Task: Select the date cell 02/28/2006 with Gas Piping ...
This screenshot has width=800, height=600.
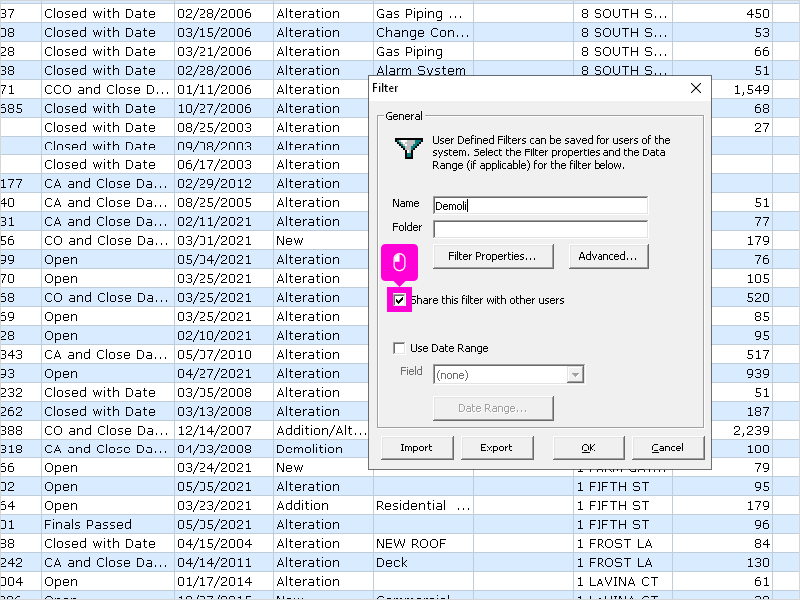Action: point(224,13)
